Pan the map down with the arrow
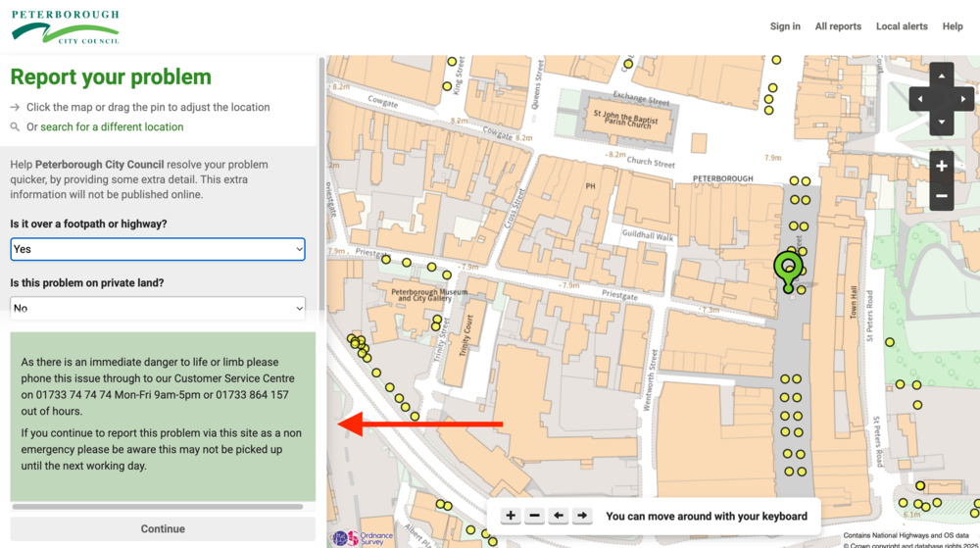980x548 pixels. pyautogui.click(x=941, y=123)
